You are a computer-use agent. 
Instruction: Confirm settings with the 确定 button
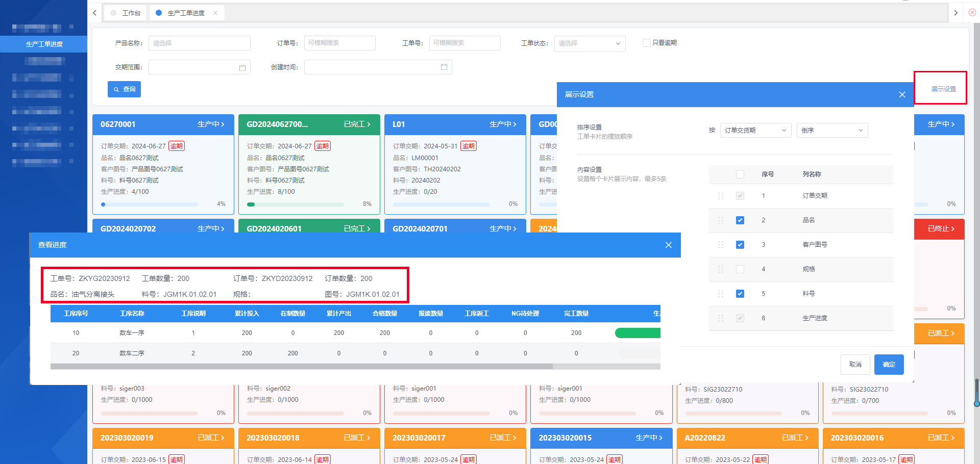click(889, 365)
